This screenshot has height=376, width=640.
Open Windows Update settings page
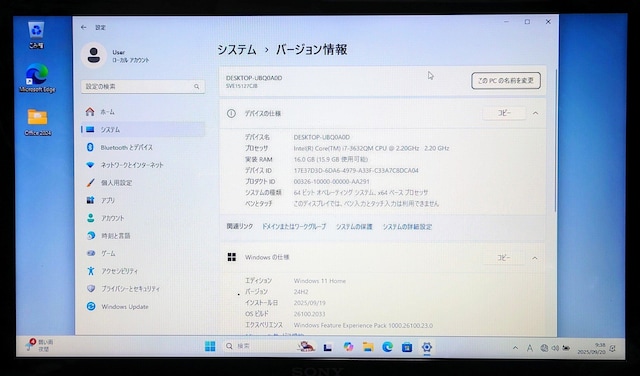(x=143, y=306)
